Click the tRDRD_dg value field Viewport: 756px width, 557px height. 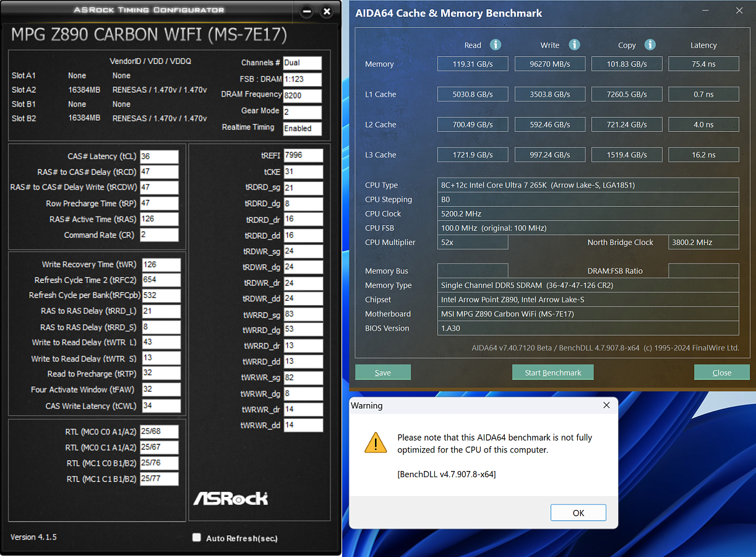pos(303,204)
